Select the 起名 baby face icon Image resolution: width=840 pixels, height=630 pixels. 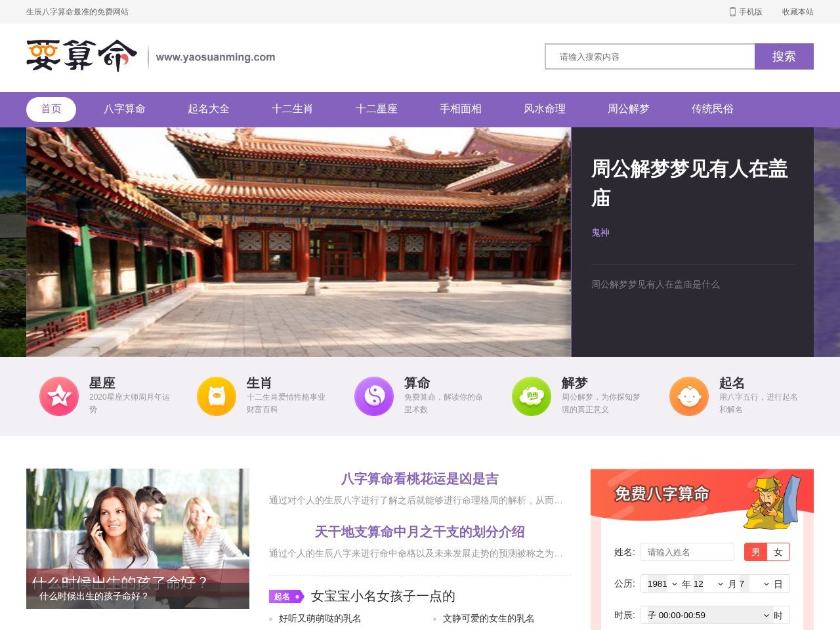tap(689, 396)
